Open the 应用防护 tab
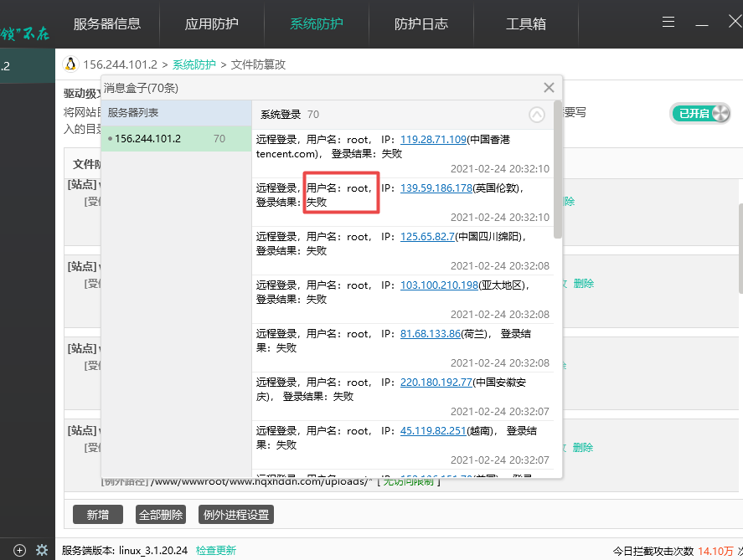The height and width of the screenshot is (560, 743). [x=211, y=23]
